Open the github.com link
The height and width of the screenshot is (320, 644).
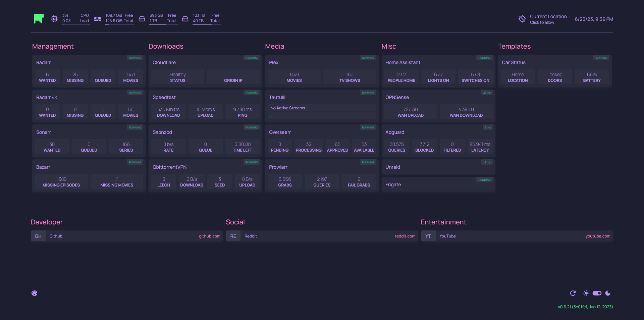point(209,236)
